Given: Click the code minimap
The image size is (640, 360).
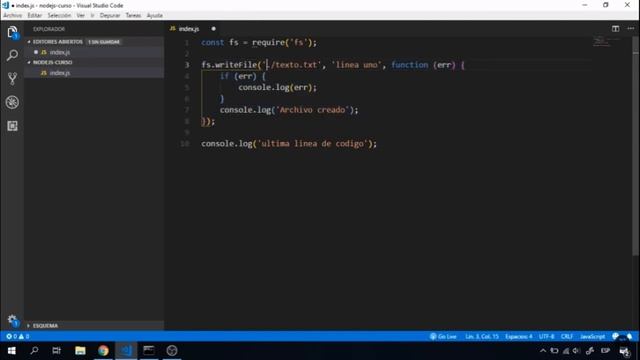Looking at the screenshot, I should tap(606, 41).
